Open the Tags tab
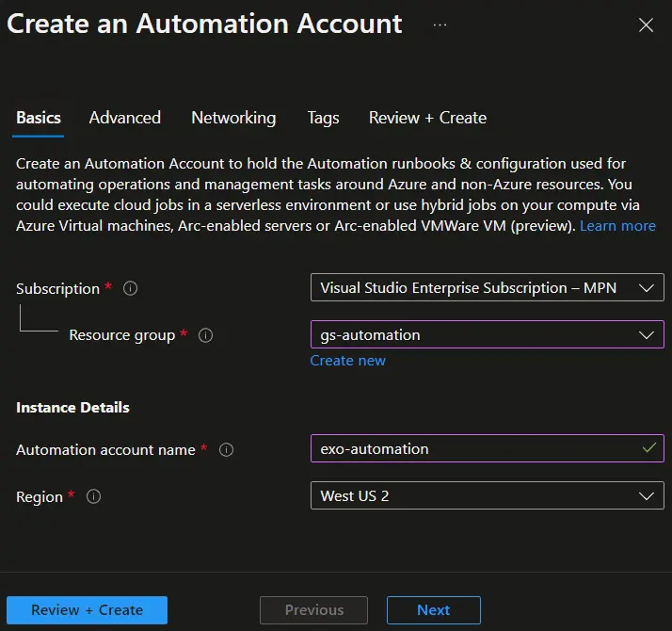The width and height of the screenshot is (672, 631). (323, 118)
